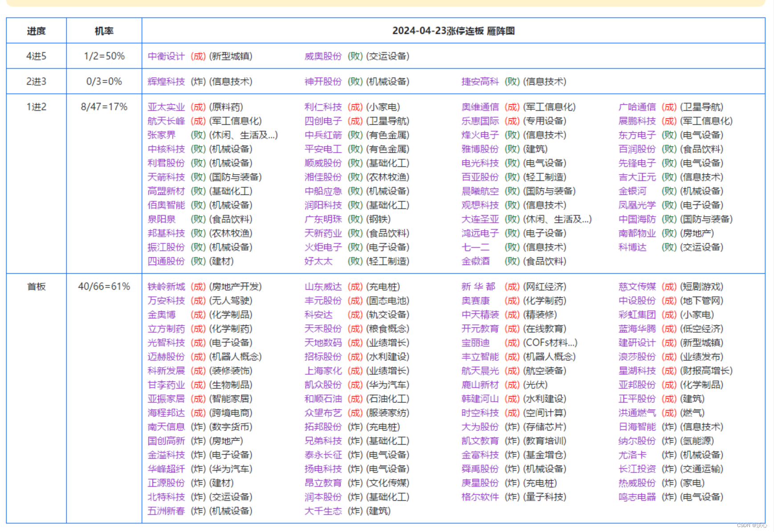Viewport: 774px width, 532px height.
Task: Click the 万安科技 stock link
Action: (x=166, y=301)
